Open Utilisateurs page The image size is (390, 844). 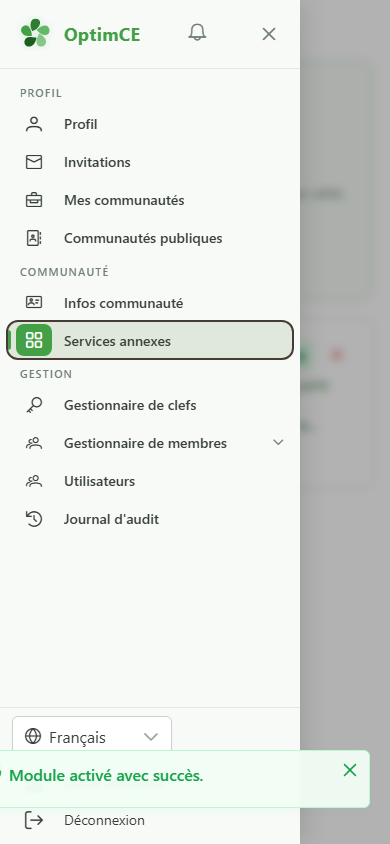point(150,481)
